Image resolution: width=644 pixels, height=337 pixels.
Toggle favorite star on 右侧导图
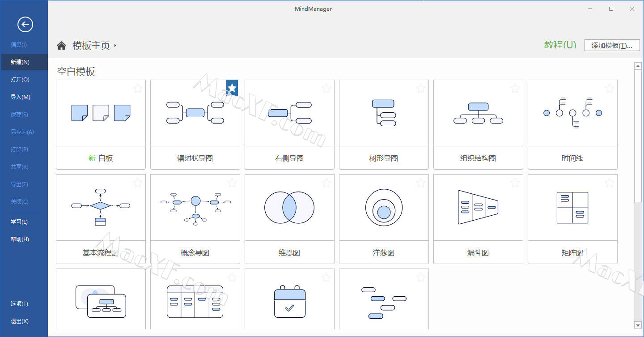(x=326, y=88)
